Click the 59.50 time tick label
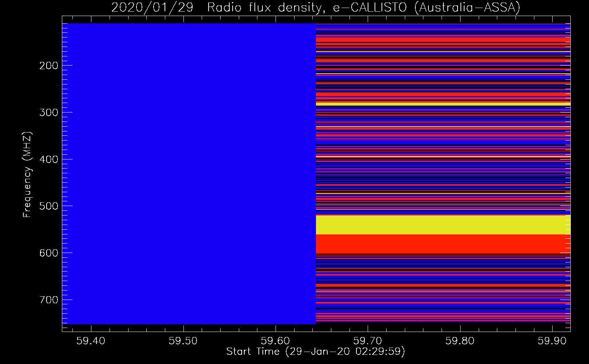589x364 pixels. [x=183, y=341]
